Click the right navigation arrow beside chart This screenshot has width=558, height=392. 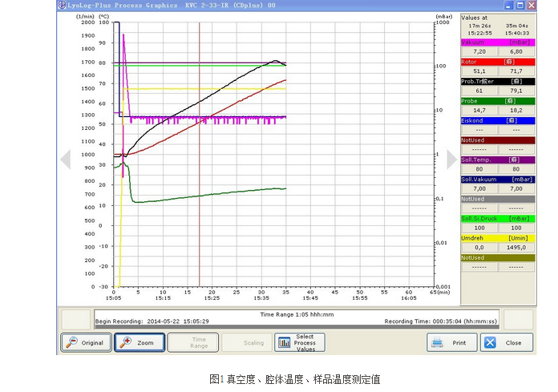(452, 160)
